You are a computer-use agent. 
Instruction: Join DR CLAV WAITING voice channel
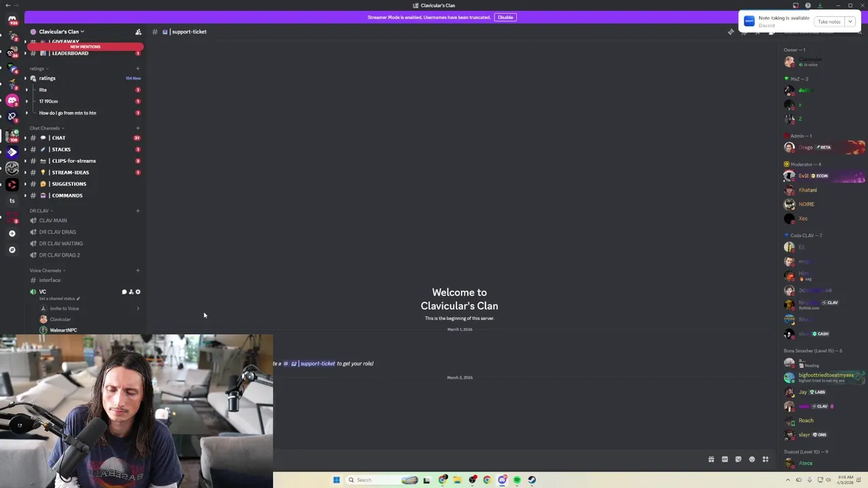coord(85,243)
